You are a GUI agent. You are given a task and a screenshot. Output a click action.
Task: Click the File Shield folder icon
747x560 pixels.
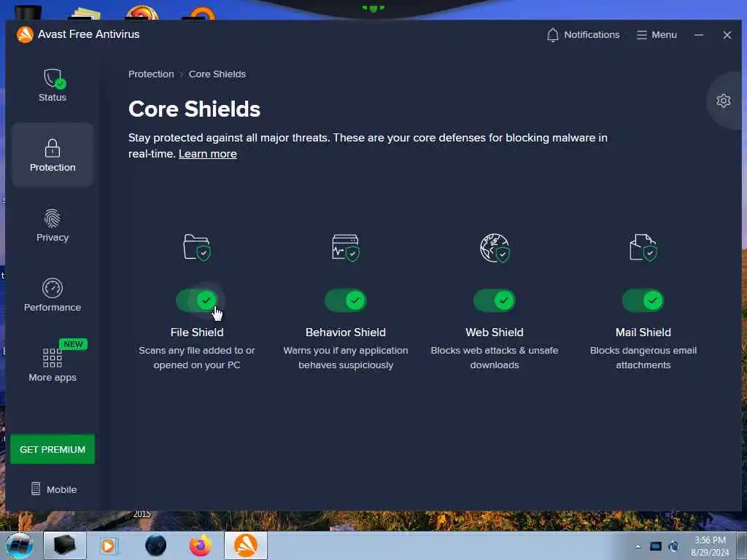[197, 247]
